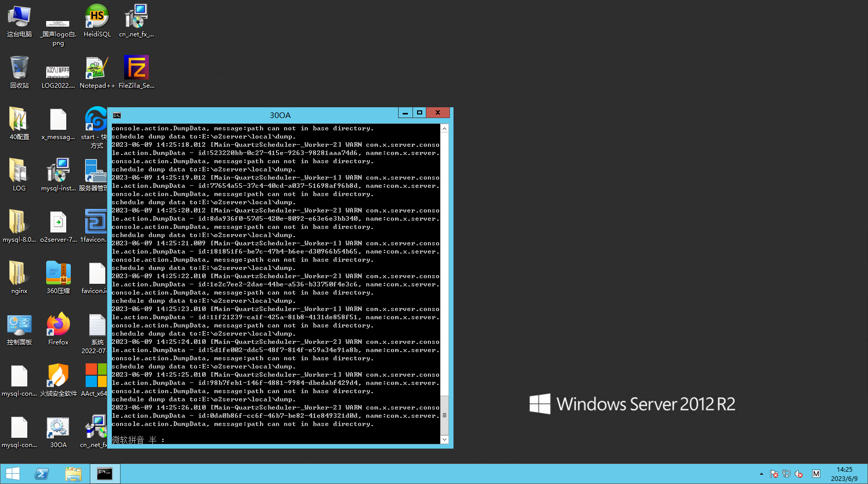Screen dimensions: 868x484
Task: Click the 微软拼音 半 input indicator in the console
Action: [139, 440]
